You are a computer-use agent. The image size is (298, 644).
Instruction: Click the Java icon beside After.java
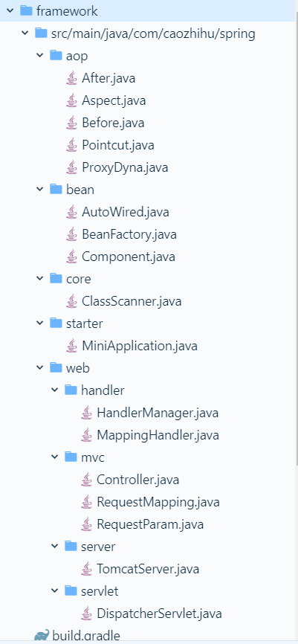pos(72,77)
